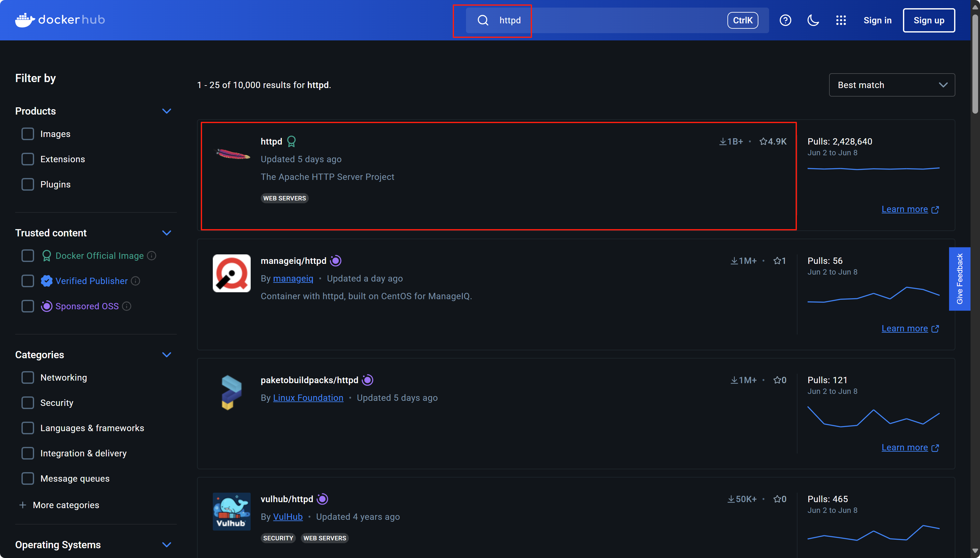Check the Images filter checkbox
Image resolution: width=980 pixels, height=558 pixels.
(x=27, y=134)
